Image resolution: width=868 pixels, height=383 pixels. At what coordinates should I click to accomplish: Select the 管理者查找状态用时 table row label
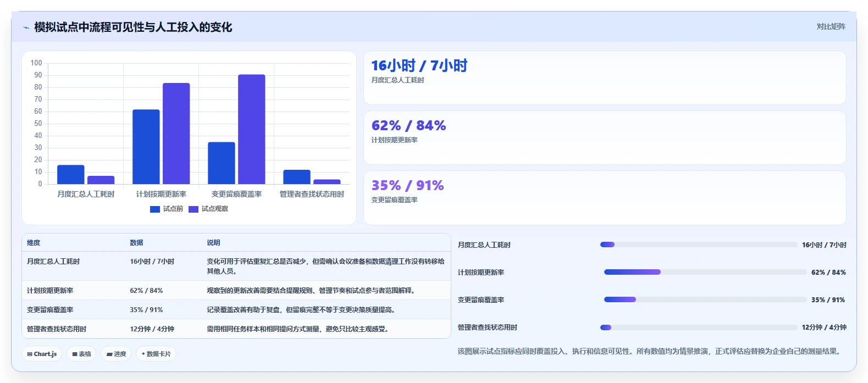coord(57,329)
